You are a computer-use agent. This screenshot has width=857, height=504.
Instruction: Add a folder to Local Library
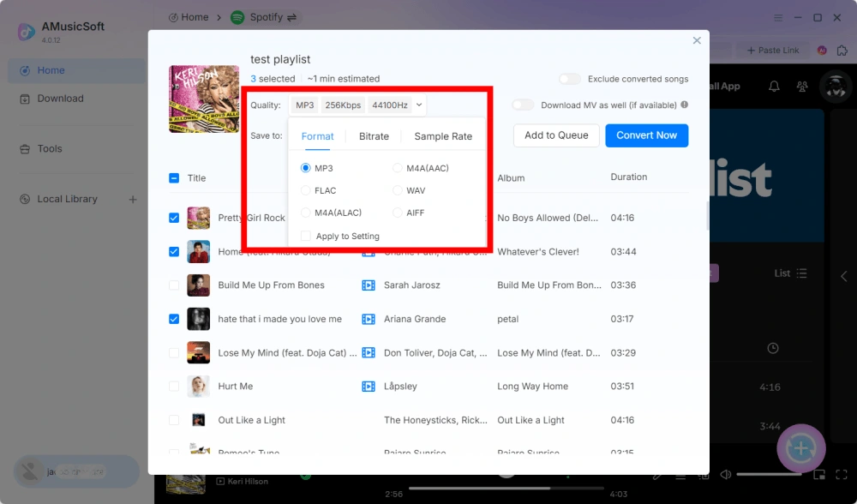(x=133, y=200)
